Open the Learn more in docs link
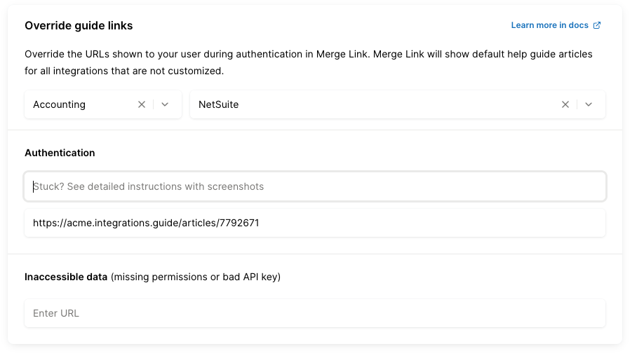This screenshot has width=644, height=358. [549, 25]
